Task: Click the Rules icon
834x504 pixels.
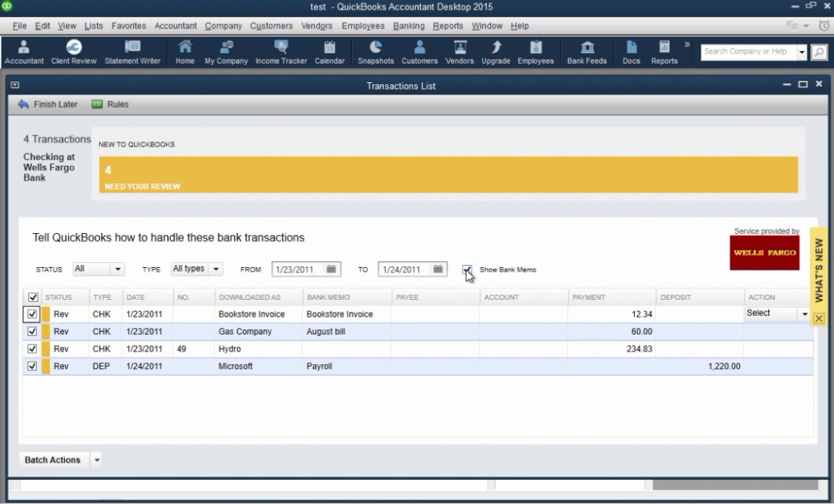Action: (x=110, y=104)
